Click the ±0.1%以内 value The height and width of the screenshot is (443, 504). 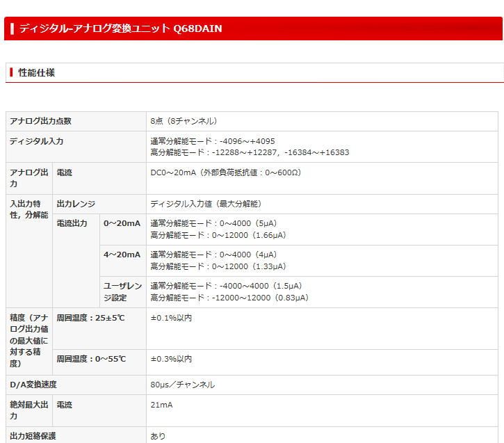click(171, 318)
